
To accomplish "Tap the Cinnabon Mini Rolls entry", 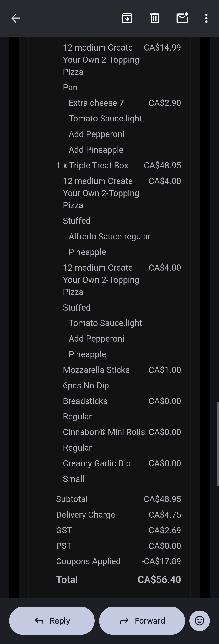I will pyautogui.click(x=104, y=432).
